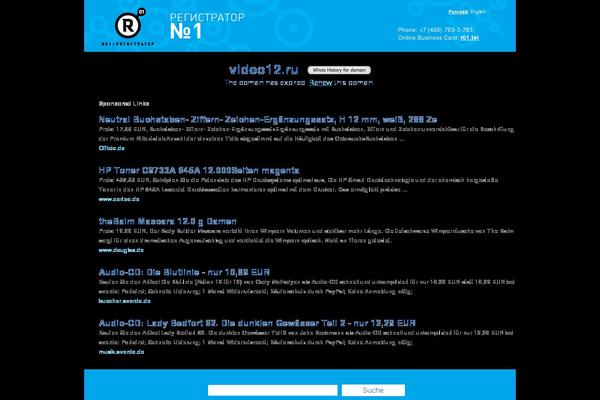Click the Renew link for the expired domain
Screen dimensions: 600x400
click(321, 82)
